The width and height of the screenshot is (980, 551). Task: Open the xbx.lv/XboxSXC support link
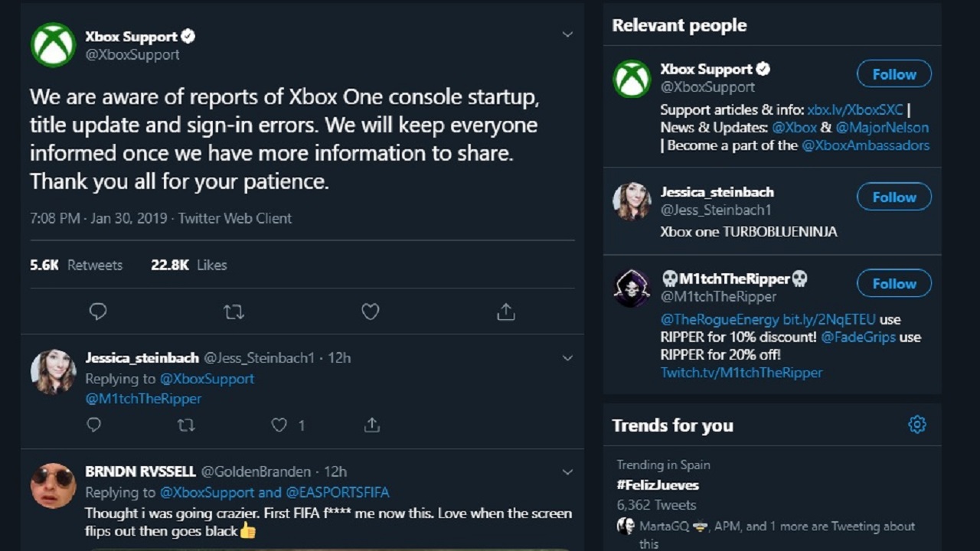[x=855, y=109]
